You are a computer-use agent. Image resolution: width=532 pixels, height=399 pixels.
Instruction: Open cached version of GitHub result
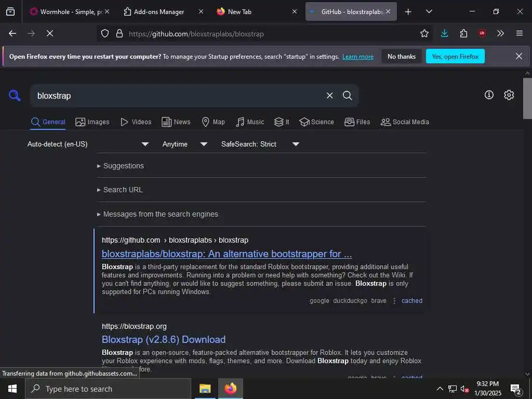click(412, 301)
